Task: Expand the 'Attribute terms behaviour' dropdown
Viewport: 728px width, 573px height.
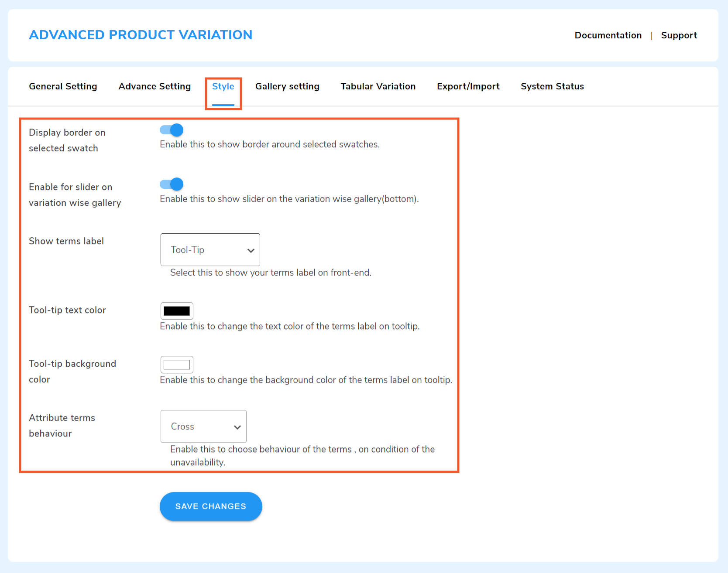Action: 203,426
